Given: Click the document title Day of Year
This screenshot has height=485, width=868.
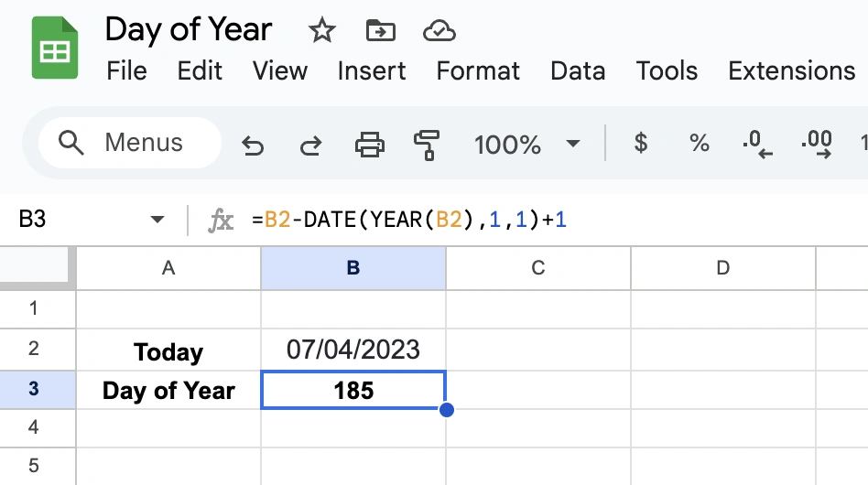Looking at the screenshot, I should pyautogui.click(x=189, y=29).
